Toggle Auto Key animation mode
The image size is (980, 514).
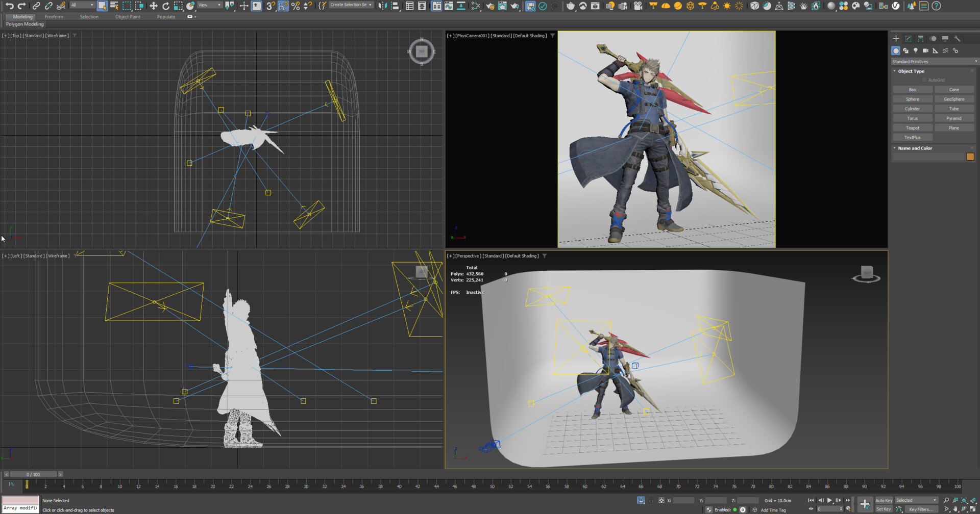pyautogui.click(x=884, y=500)
